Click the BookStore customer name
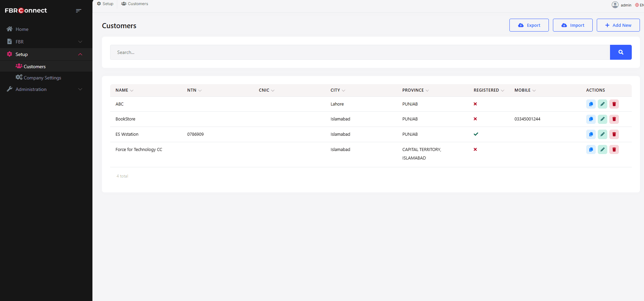Image resolution: width=644 pixels, height=301 pixels. 125,119
